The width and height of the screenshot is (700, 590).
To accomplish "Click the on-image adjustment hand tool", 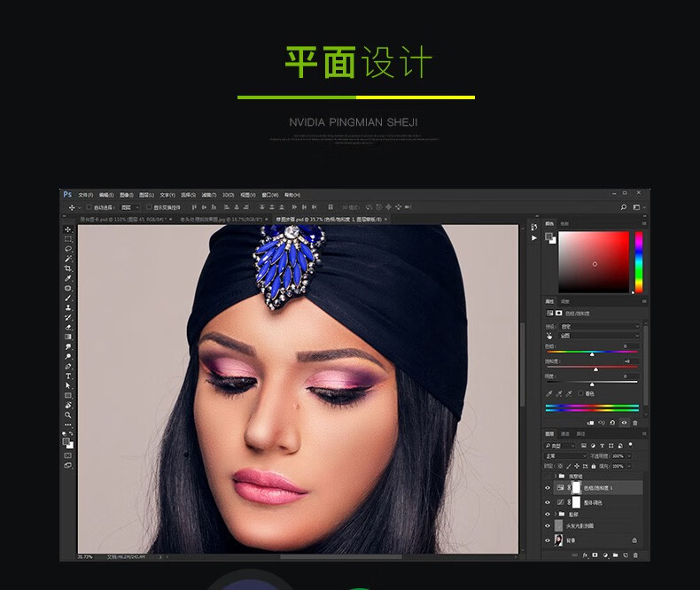I will [x=549, y=336].
